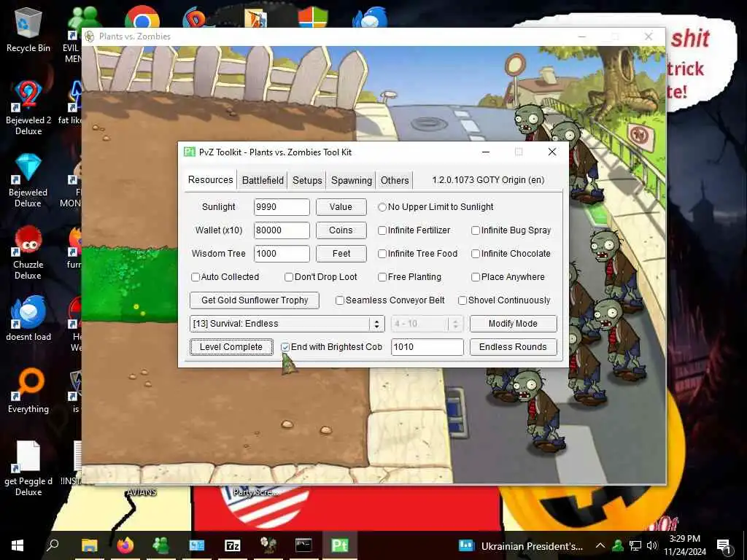This screenshot has height=560, width=747.
Task: Click the Level Complete button
Action: point(231,347)
